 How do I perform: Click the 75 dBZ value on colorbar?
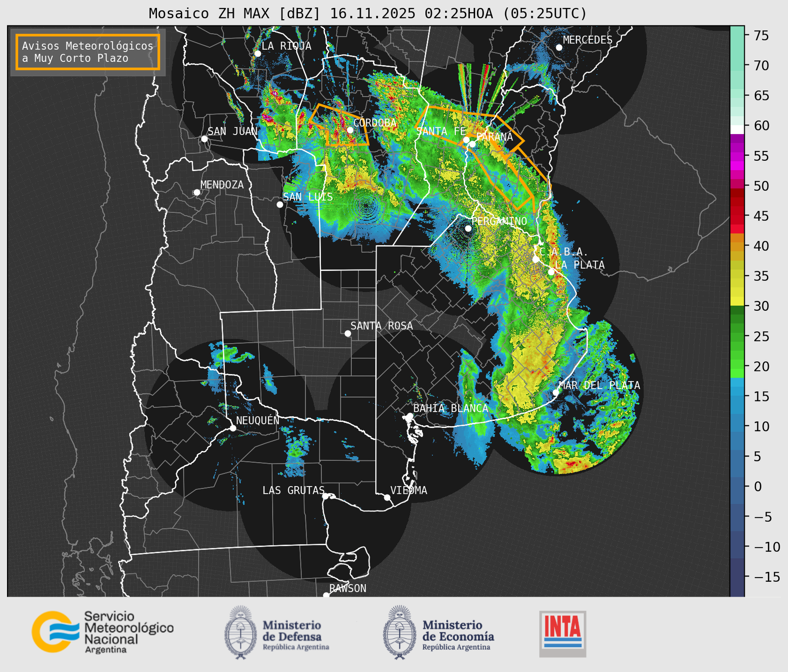click(760, 36)
